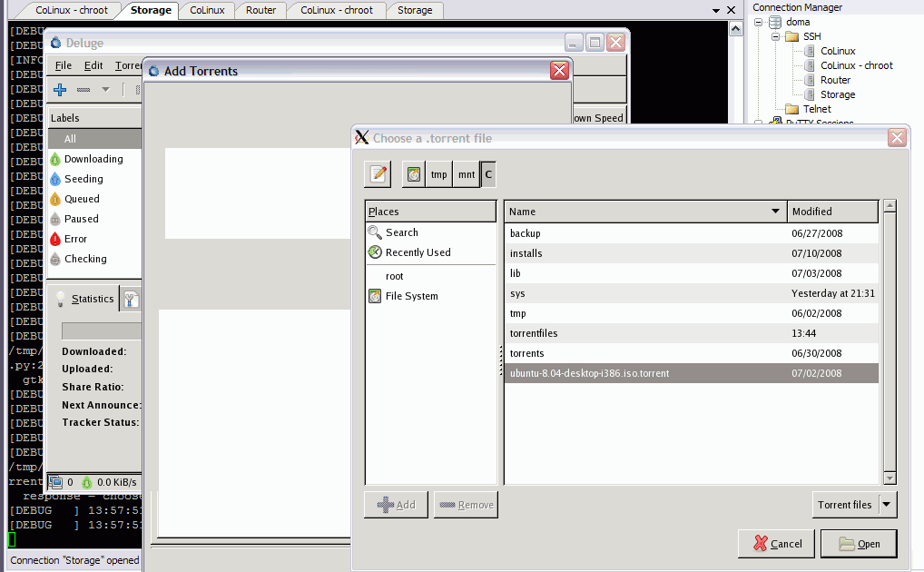The width and height of the screenshot is (924, 572).
Task: Switch to the CoLinux terminal tab
Action: pos(207,10)
